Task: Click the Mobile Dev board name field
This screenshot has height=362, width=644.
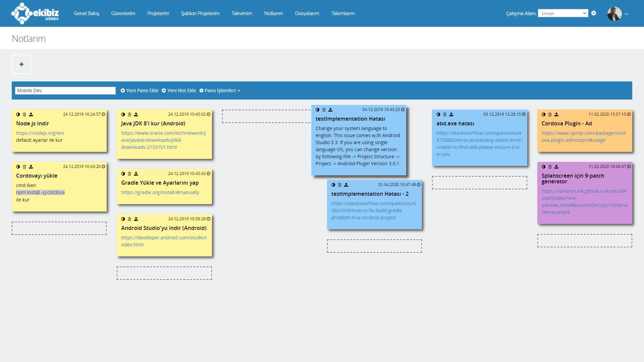Action: point(65,90)
